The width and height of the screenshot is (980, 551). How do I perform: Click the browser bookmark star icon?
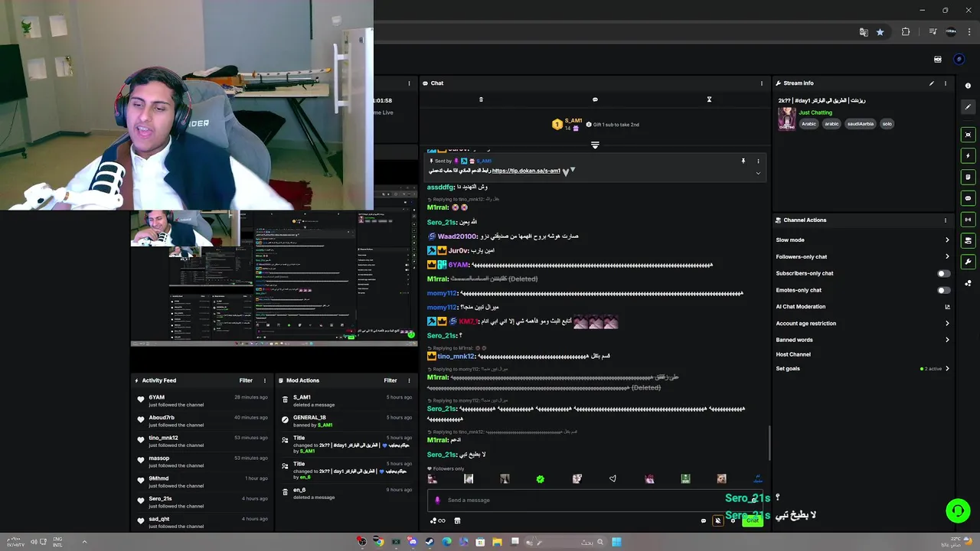tap(880, 32)
